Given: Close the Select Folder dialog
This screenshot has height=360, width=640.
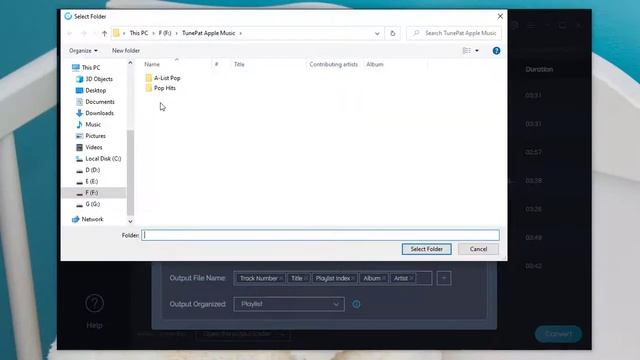Looking at the screenshot, I should tap(500, 16).
